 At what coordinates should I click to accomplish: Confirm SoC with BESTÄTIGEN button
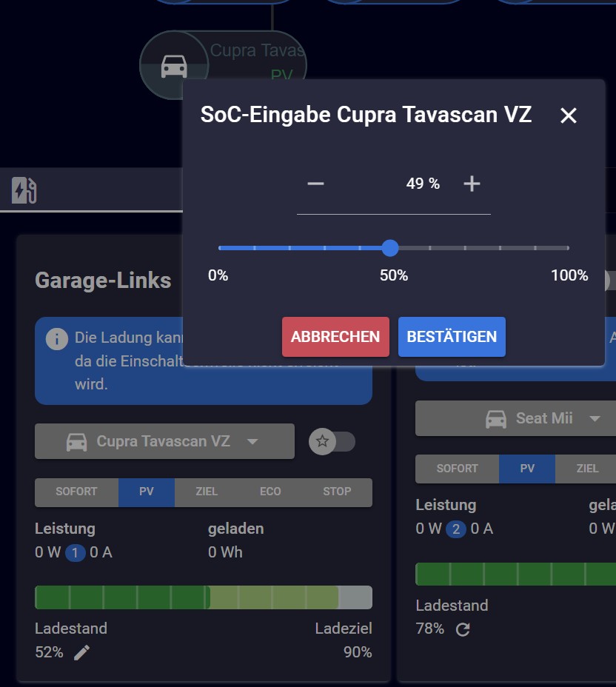[452, 337]
